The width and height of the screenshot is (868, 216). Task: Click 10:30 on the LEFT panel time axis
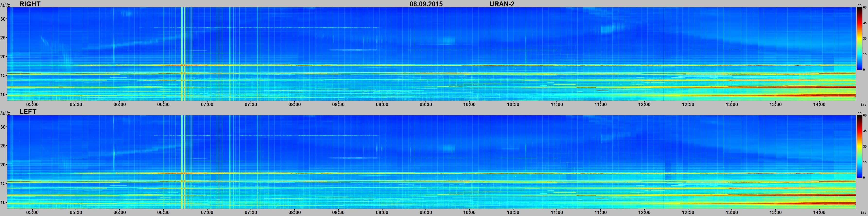click(x=513, y=212)
